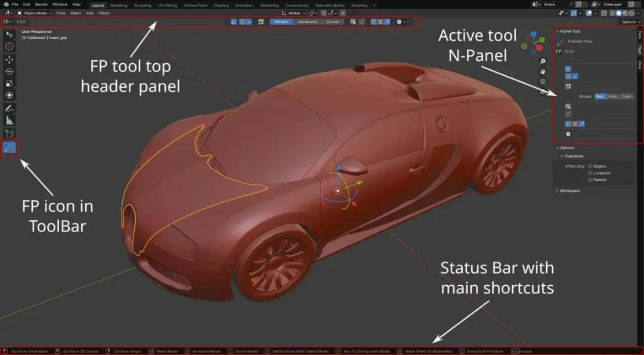Image resolution: width=644 pixels, height=355 pixels.
Task: Open the FP dropdown in header
Action: coord(8,21)
